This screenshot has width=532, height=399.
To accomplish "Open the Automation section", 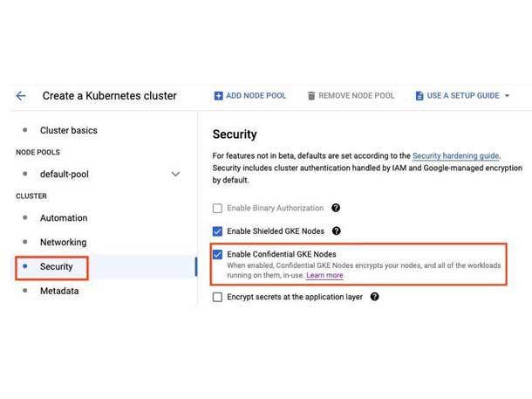I will coord(64,218).
